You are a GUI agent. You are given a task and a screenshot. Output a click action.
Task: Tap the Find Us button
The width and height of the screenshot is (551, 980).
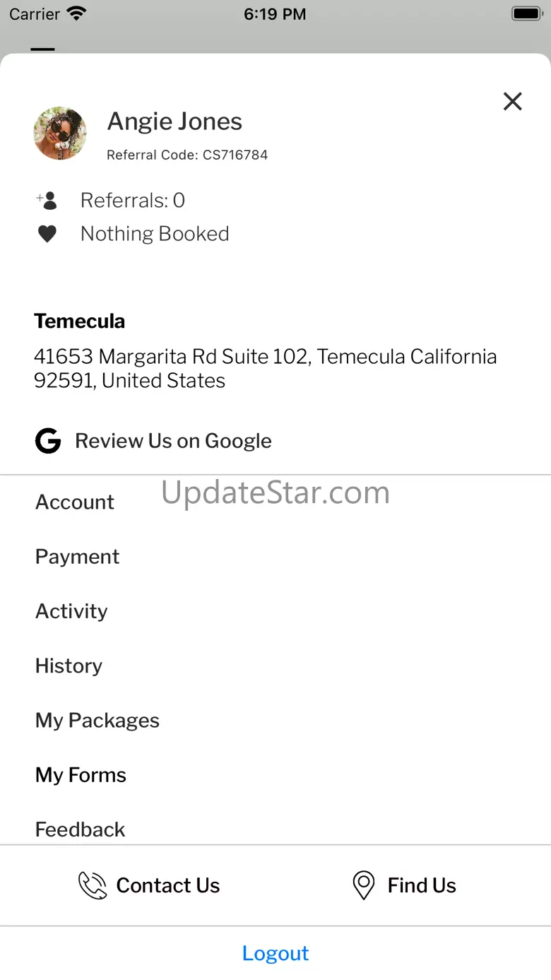404,885
